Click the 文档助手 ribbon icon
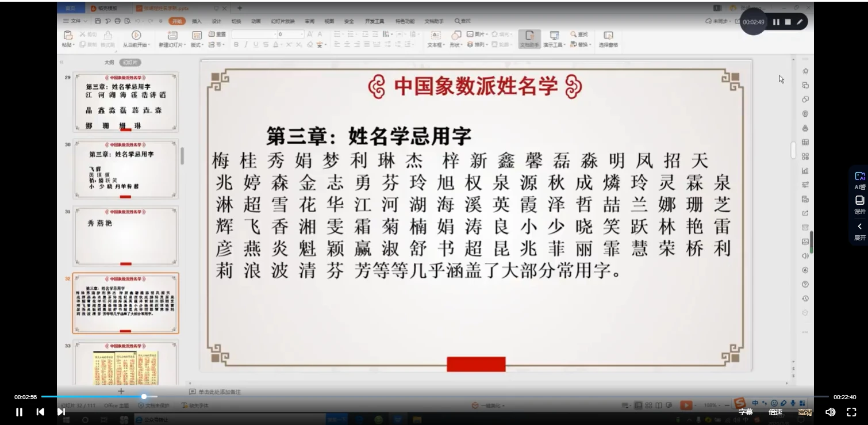This screenshot has height=425, width=868. (x=529, y=36)
